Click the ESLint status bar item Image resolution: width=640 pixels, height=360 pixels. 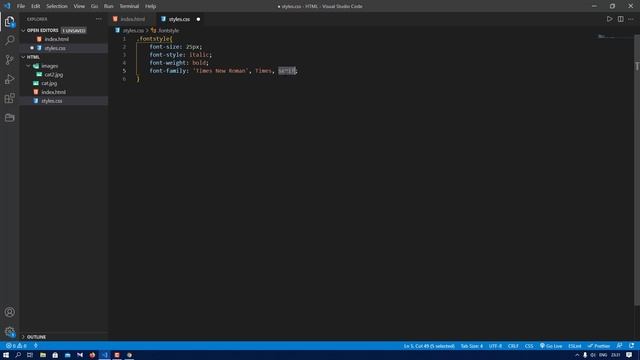click(575, 346)
